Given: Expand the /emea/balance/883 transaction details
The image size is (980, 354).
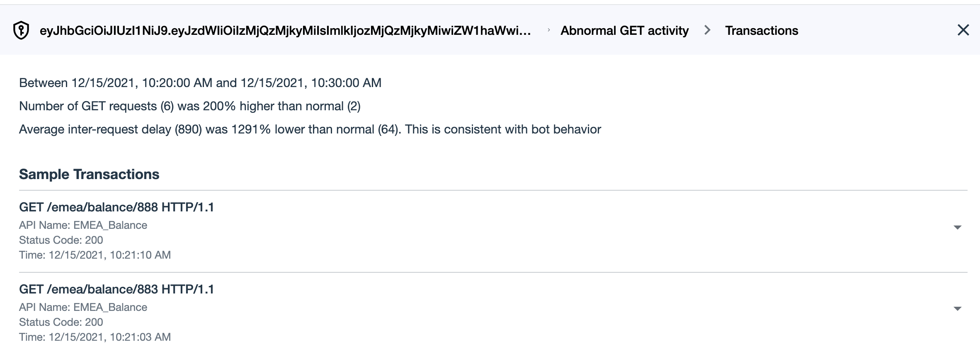Looking at the screenshot, I should pos(957,308).
